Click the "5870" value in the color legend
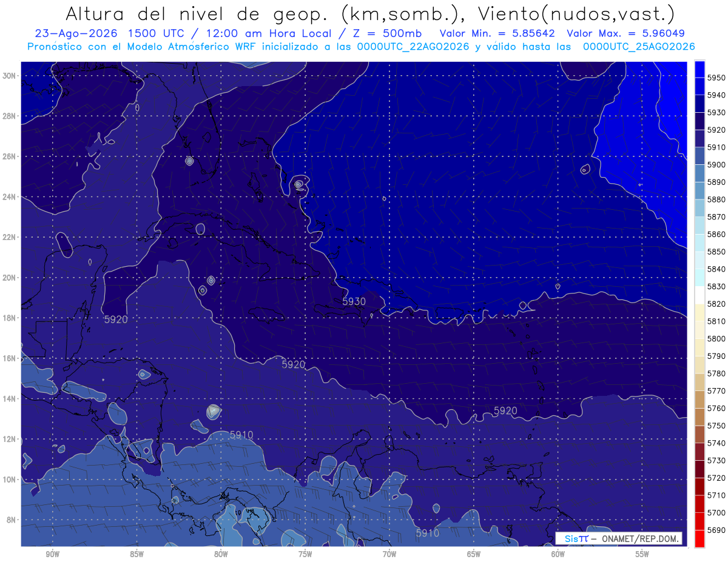Image resolution: width=728 pixels, height=562 pixels. (x=716, y=216)
